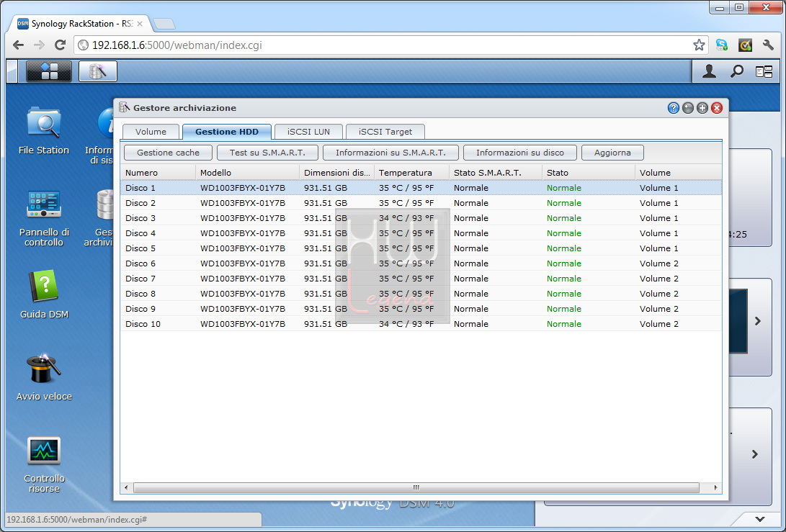
Task: Select the Disco 5 row
Action: coord(421,248)
